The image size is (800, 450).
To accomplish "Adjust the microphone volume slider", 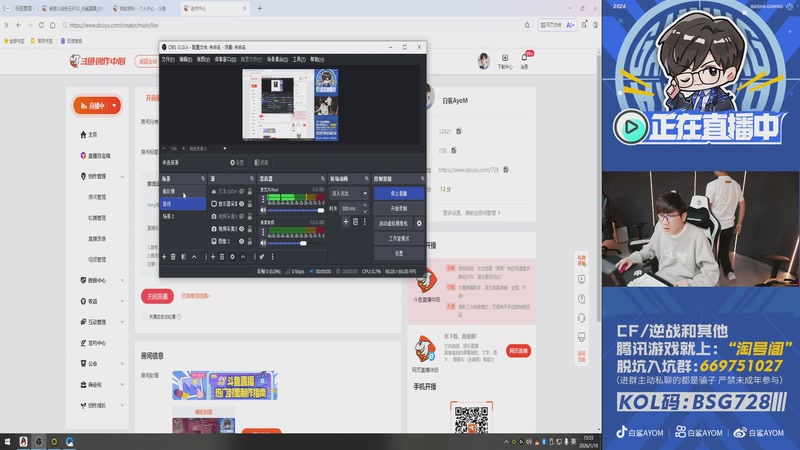I will coord(296,210).
